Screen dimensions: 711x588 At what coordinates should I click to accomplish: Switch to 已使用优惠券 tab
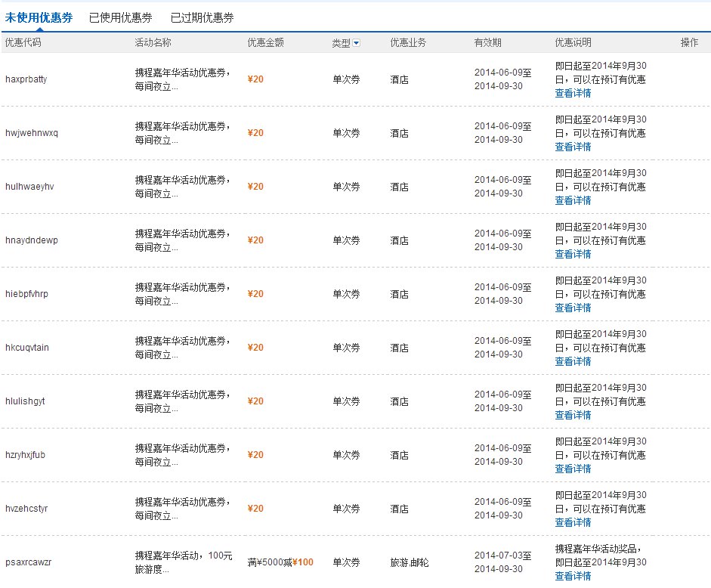(x=120, y=17)
